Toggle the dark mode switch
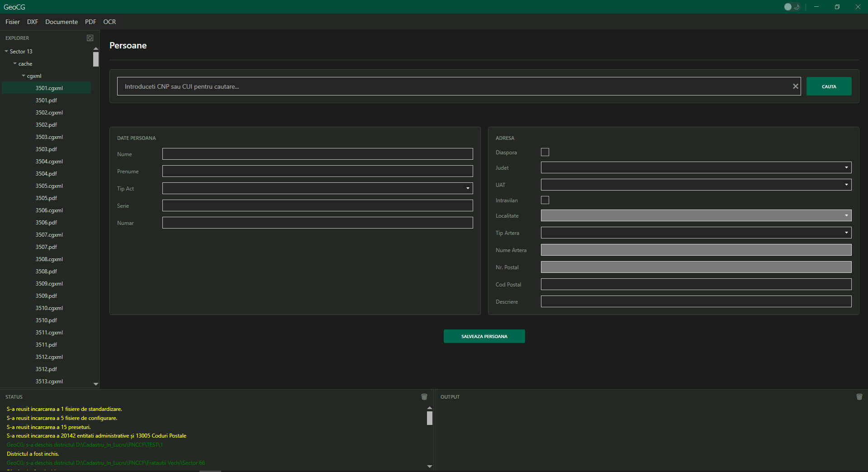The image size is (868, 472). pyautogui.click(x=792, y=7)
